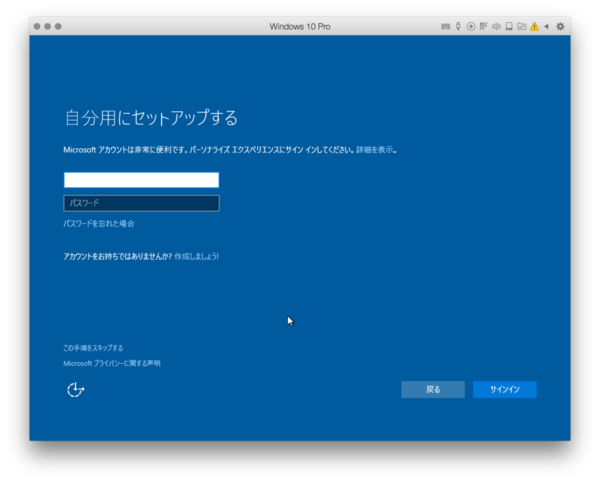This screenshot has width=600, height=483.
Task: Open the shared folders icon
Action: coord(522,26)
